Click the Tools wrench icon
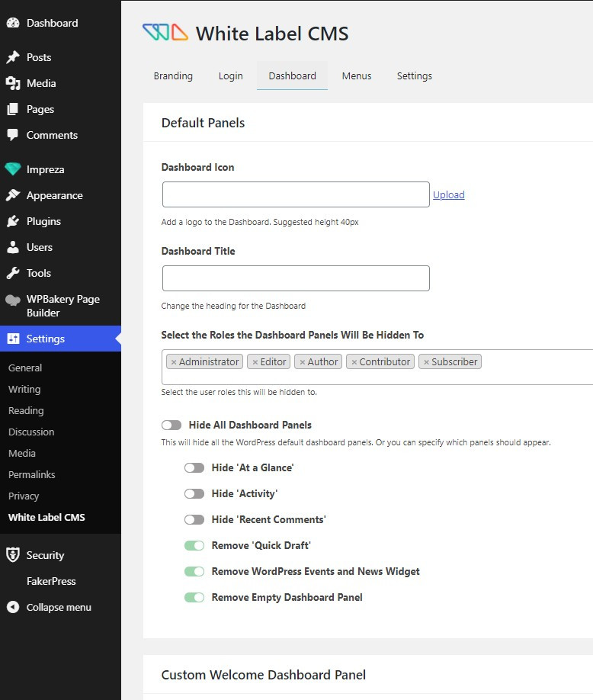This screenshot has width=593, height=700. point(12,273)
